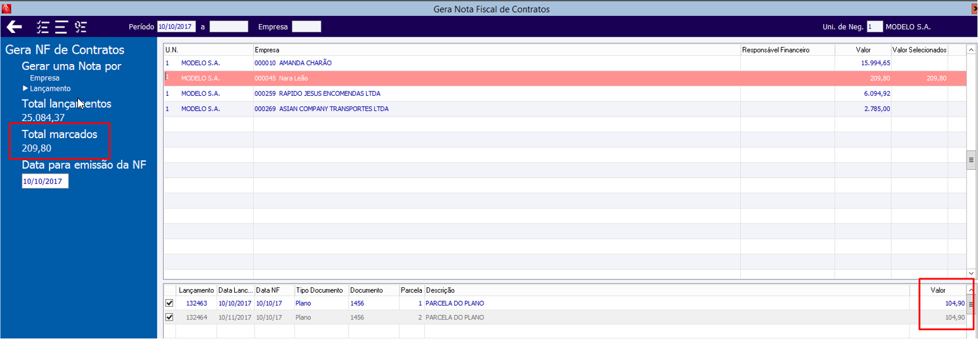Uncheck the checkbox for lançamento 132463
This screenshot has width=980, height=341.
pos(169,303)
